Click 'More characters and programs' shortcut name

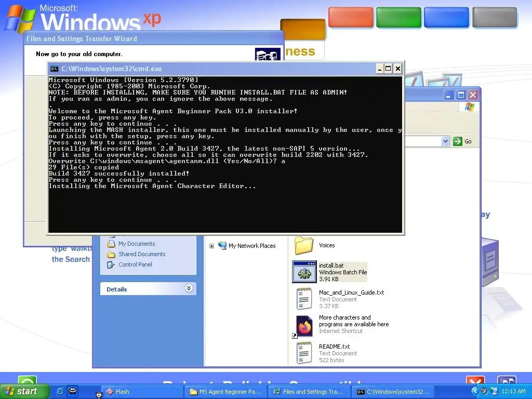click(354, 321)
